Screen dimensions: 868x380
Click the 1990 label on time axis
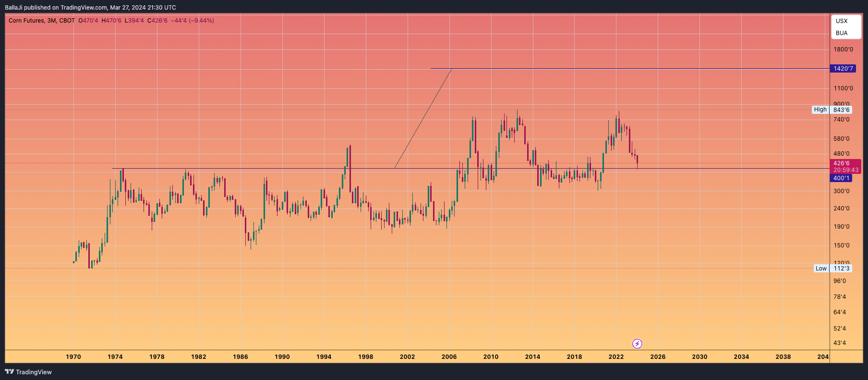click(282, 356)
